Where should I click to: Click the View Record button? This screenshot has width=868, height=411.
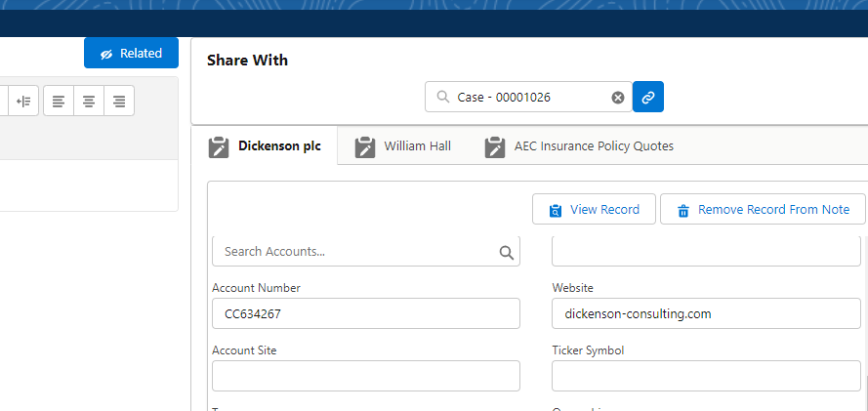(x=594, y=209)
